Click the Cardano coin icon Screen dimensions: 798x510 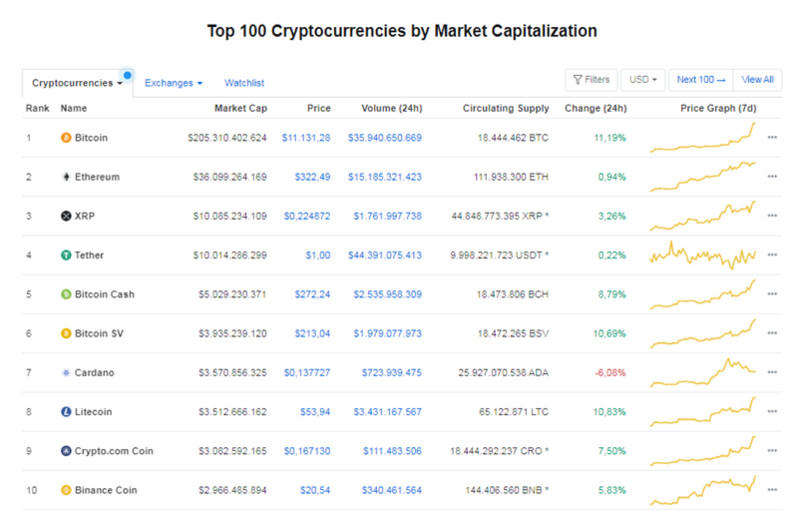[66, 373]
